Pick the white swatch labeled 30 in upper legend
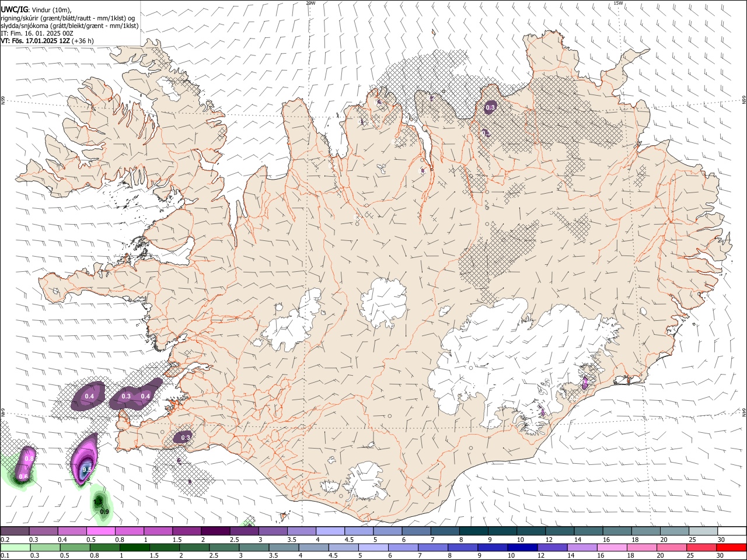Viewport: 747px width, 560px height. pyautogui.click(x=731, y=531)
